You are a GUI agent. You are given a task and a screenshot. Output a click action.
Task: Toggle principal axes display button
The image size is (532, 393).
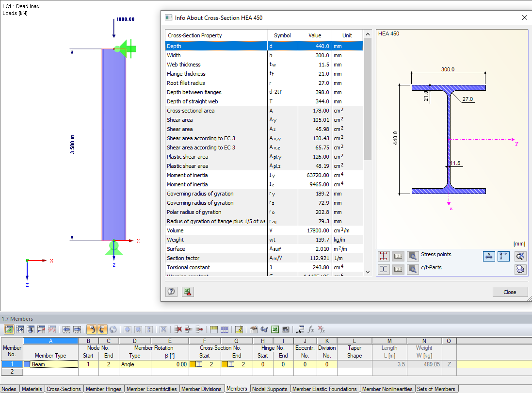point(504,256)
